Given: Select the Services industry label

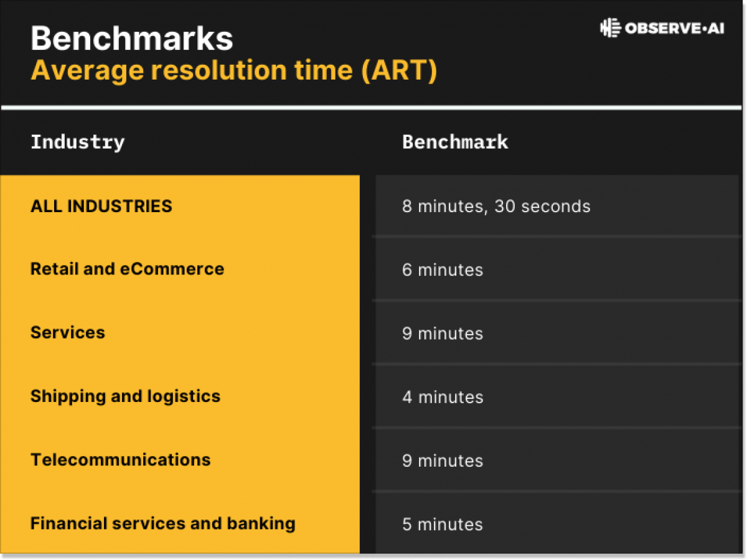Looking at the screenshot, I should (68, 332).
